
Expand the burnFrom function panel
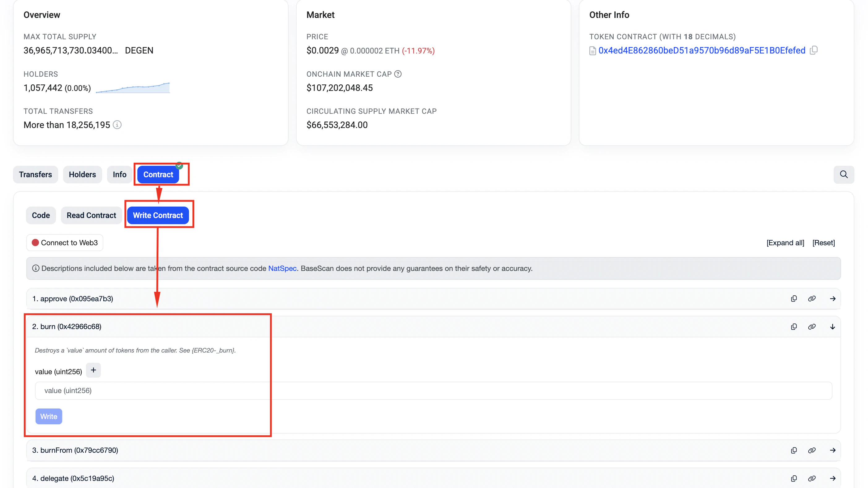(833, 450)
